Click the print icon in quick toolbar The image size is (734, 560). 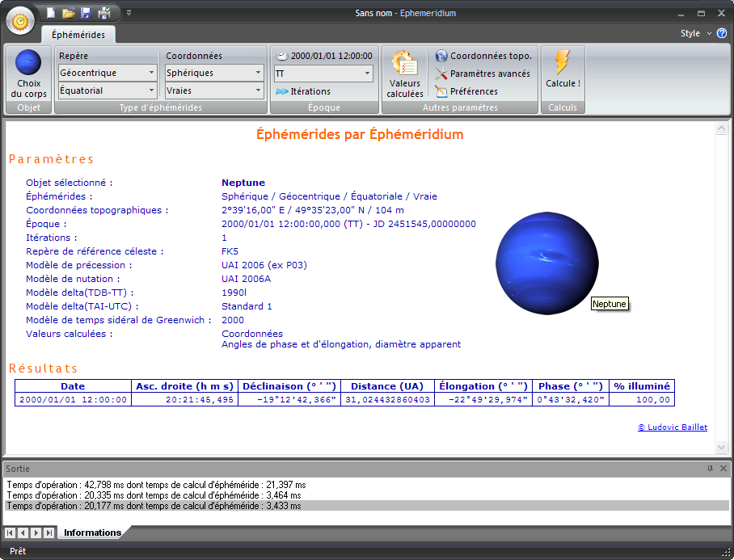coord(103,13)
